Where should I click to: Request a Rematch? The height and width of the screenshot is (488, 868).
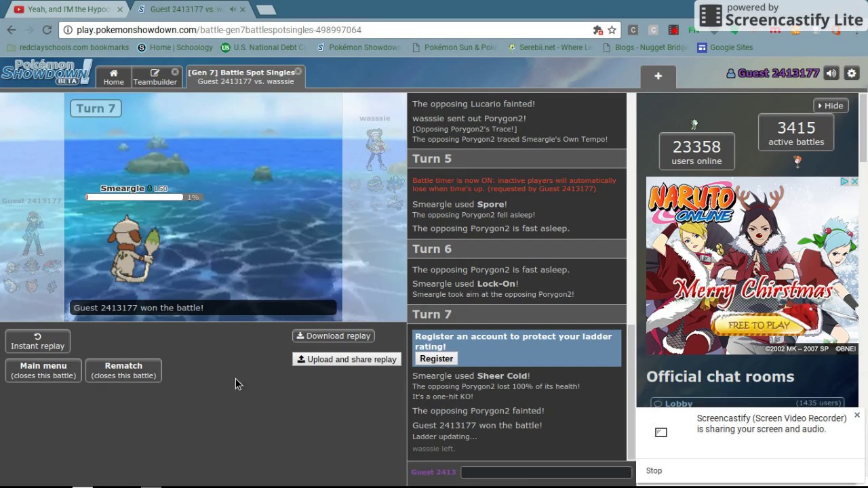[x=123, y=370]
